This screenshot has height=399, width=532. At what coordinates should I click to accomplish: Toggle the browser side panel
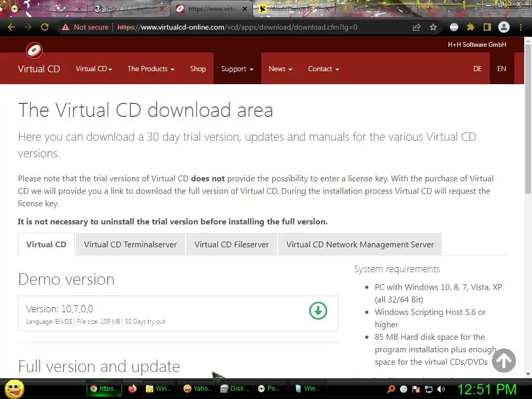[487, 27]
